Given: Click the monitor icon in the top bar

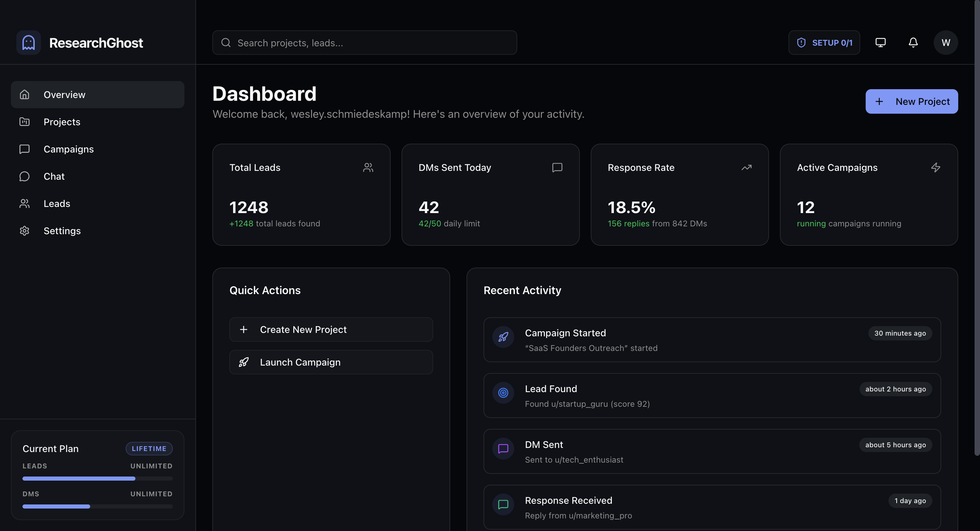Looking at the screenshot, I should pyautogui.click(x=880, y=42).
